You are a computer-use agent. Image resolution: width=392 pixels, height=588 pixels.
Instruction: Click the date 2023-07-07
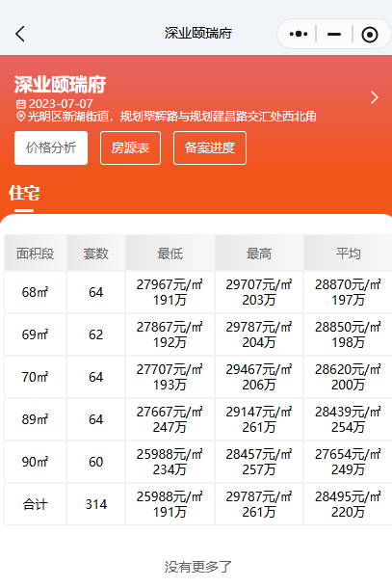click(x=61, y=104)
